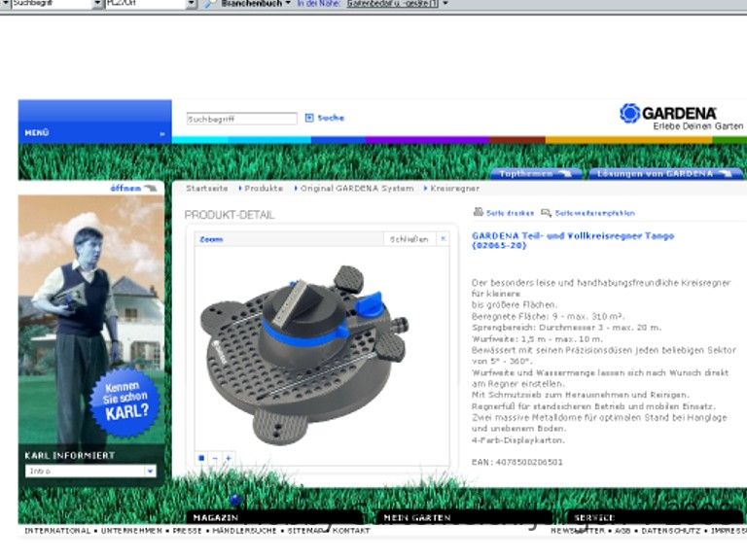Click the Branchenbuch magnifier icon in toolbar
747x560 pixels.
tap(210, 3)
